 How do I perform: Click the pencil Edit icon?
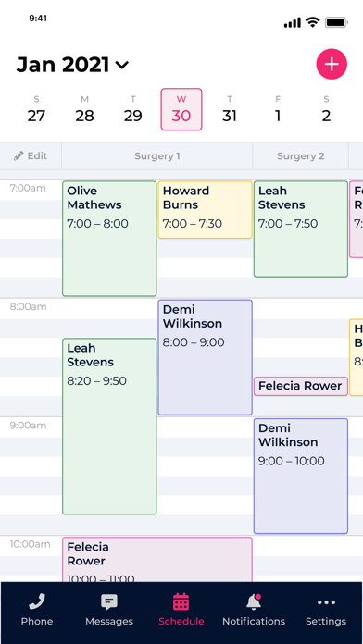point(19,156)
